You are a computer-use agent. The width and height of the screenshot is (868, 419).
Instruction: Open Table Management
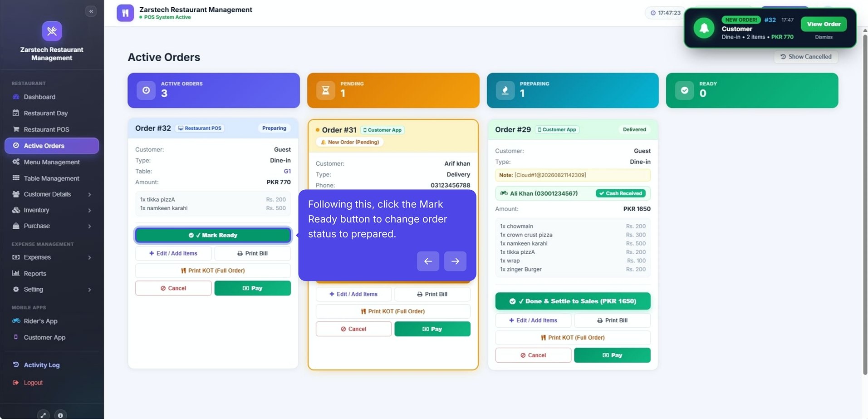pos(52,178)
